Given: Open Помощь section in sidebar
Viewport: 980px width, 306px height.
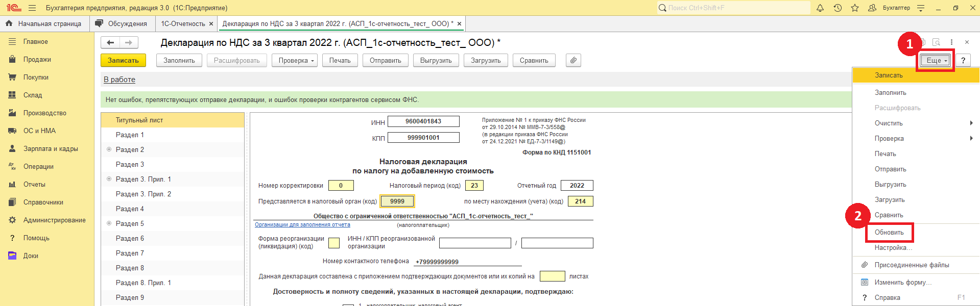Looking at the screenshot, I should (47, 238).
